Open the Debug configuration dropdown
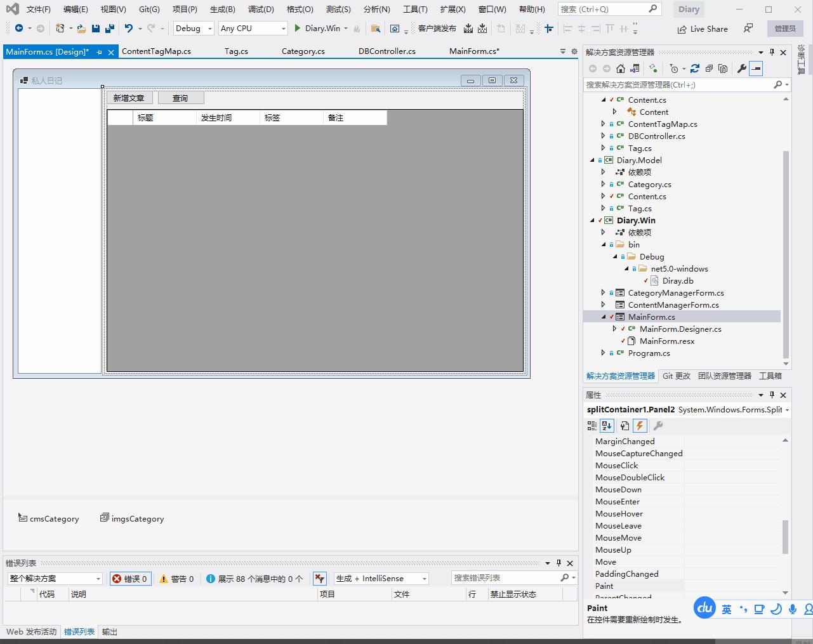The image size is (813, 644). click(194, 29)
